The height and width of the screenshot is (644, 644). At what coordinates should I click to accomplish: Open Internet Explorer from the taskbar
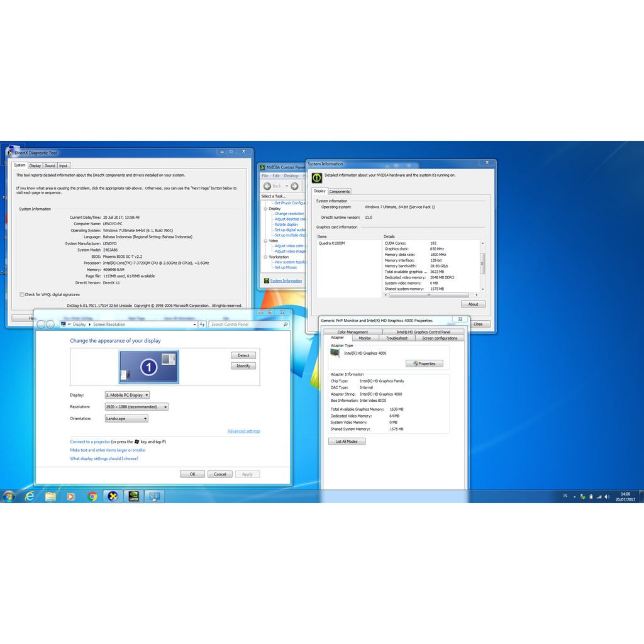tap(30, 496)
